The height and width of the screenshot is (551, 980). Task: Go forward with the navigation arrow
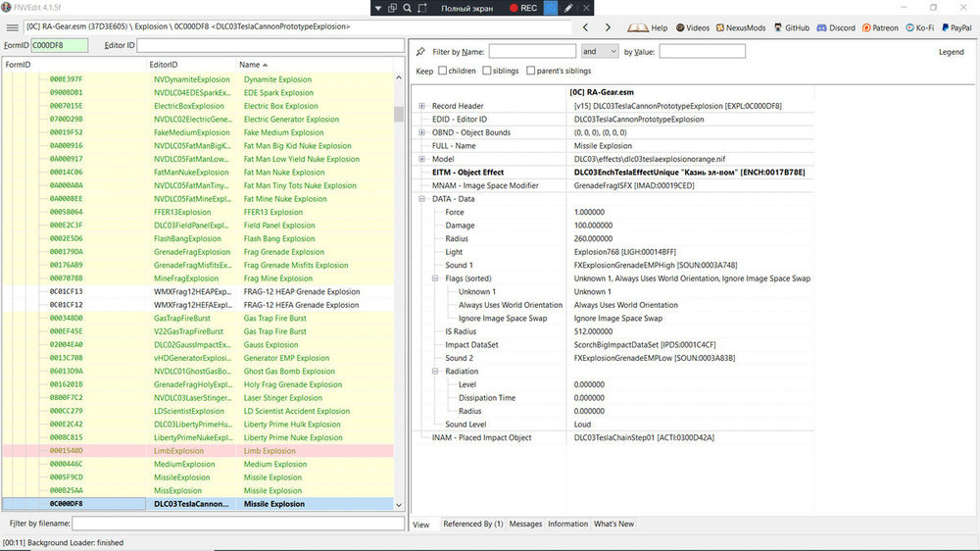608,27
